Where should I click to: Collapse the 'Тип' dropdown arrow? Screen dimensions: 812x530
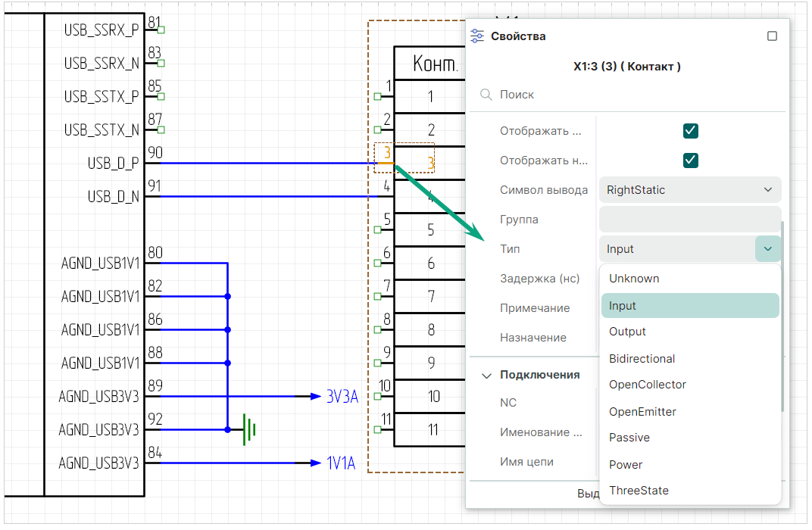point(768,249)
